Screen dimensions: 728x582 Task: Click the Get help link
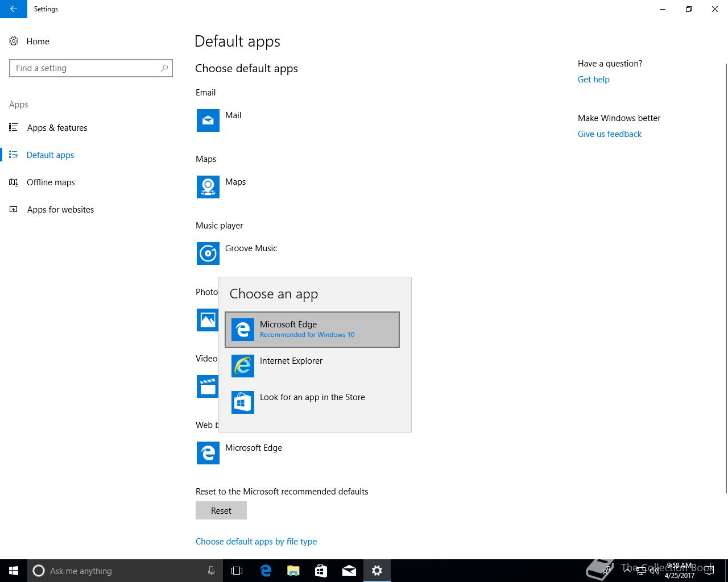[x=593, y=80]
